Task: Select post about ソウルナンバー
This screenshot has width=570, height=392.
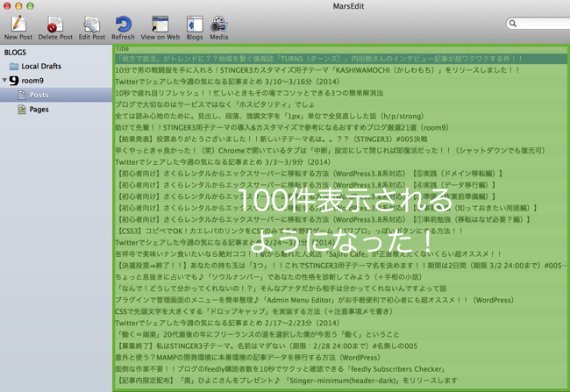Action: point(340,277)
